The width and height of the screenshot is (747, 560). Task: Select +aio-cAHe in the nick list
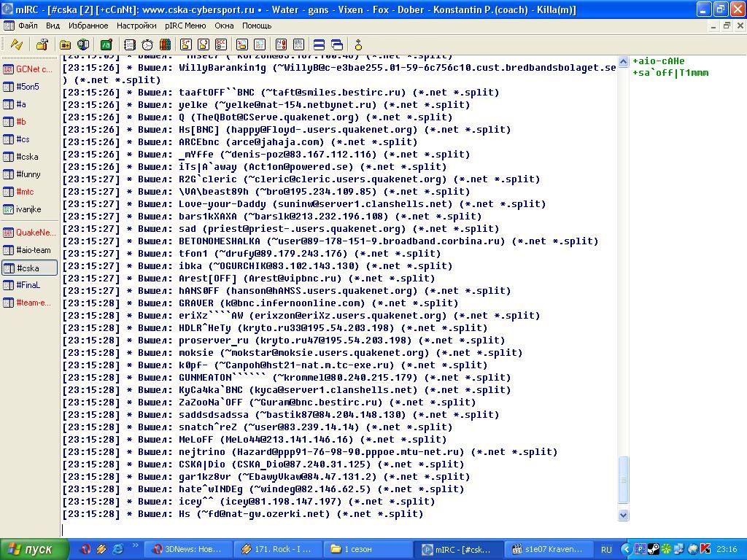tap(659, 61)
